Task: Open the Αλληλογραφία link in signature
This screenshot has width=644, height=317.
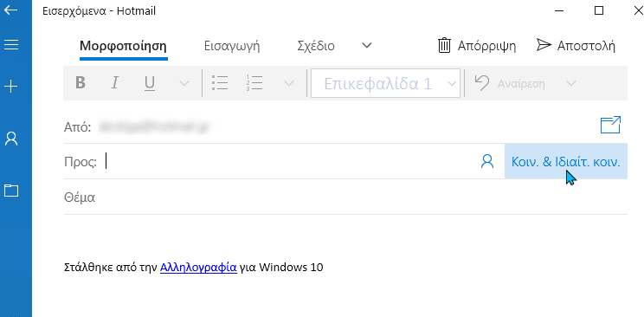Action: (198, 268)
